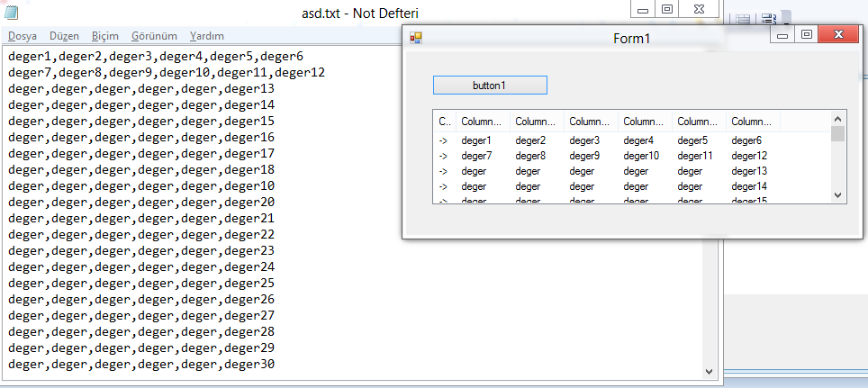Viewport: 868px width, 388px height.
Task: Click the column header above deger1
Action: 483,122
